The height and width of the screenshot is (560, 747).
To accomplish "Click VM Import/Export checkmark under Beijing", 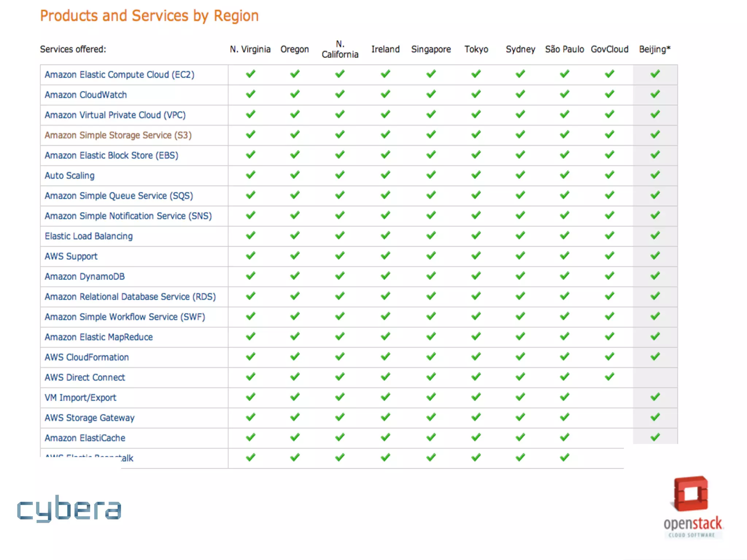I will coord(655,397).
